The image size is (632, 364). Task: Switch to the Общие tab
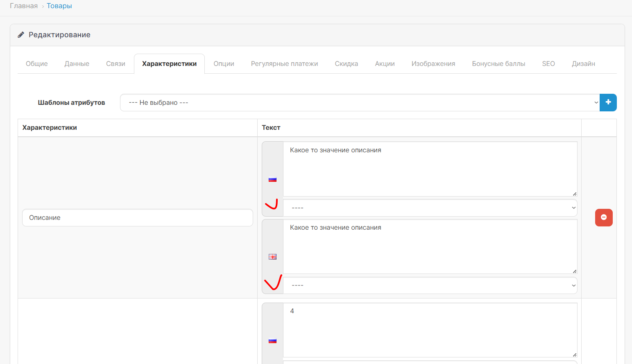coord(36,64)
